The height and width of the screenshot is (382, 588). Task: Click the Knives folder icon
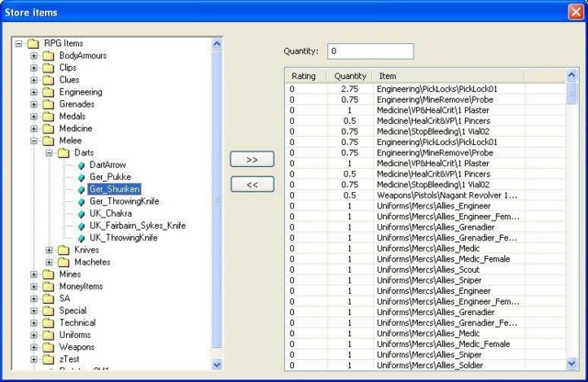[63, 250]
